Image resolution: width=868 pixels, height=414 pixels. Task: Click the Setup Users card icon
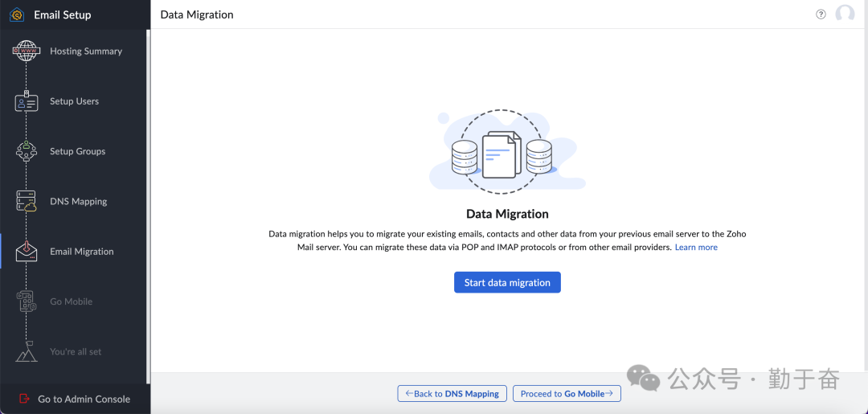(x=26, y=102)
